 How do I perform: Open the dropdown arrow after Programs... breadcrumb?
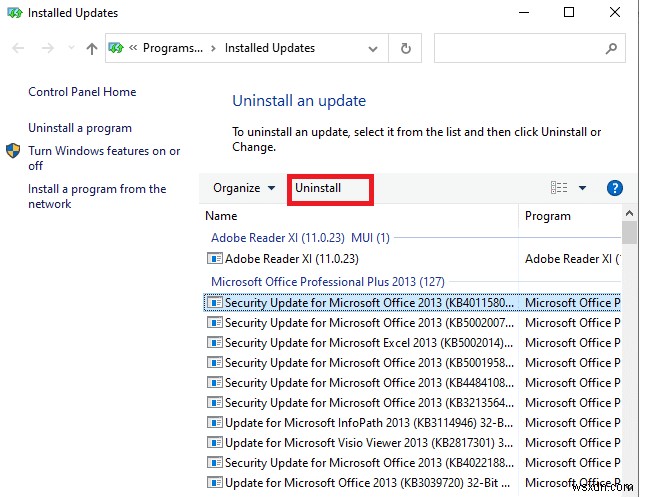[213, 49]
